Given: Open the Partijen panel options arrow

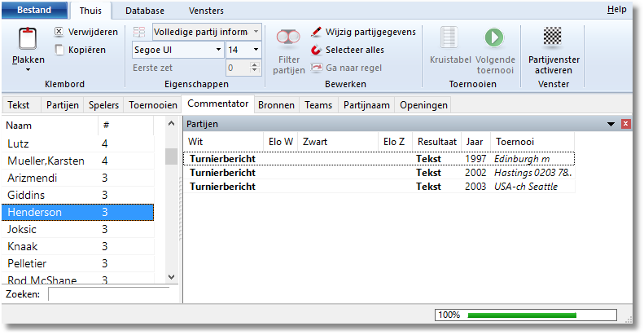Looking at the screenshot, I should [x=611, y=124].
